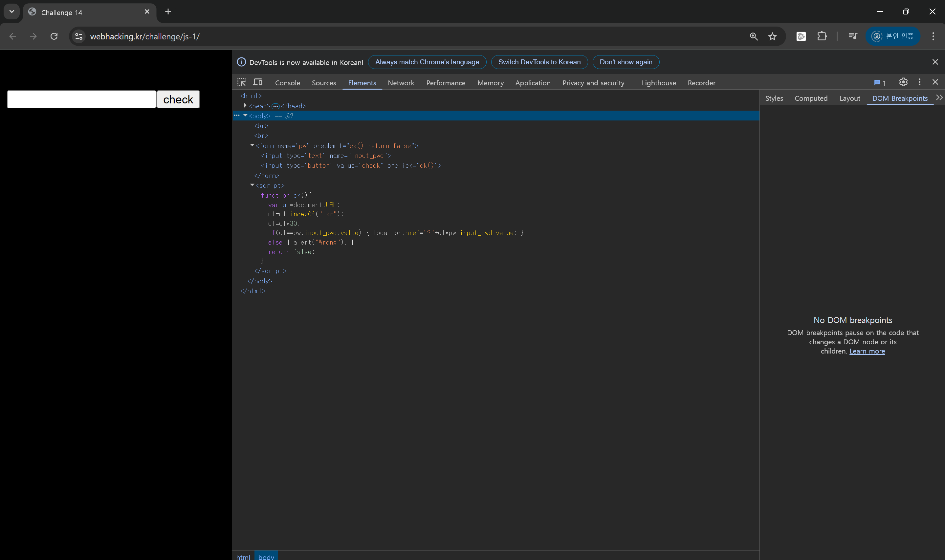
Task: Open the Learn more link
Action: pyautogui.click(x=867, y=351)
